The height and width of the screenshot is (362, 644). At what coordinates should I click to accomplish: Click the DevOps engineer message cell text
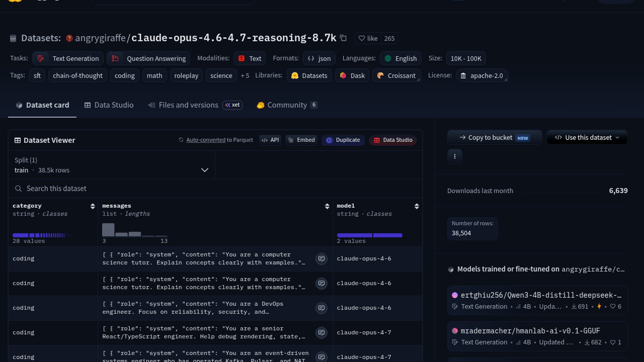(x=193, y=308)
